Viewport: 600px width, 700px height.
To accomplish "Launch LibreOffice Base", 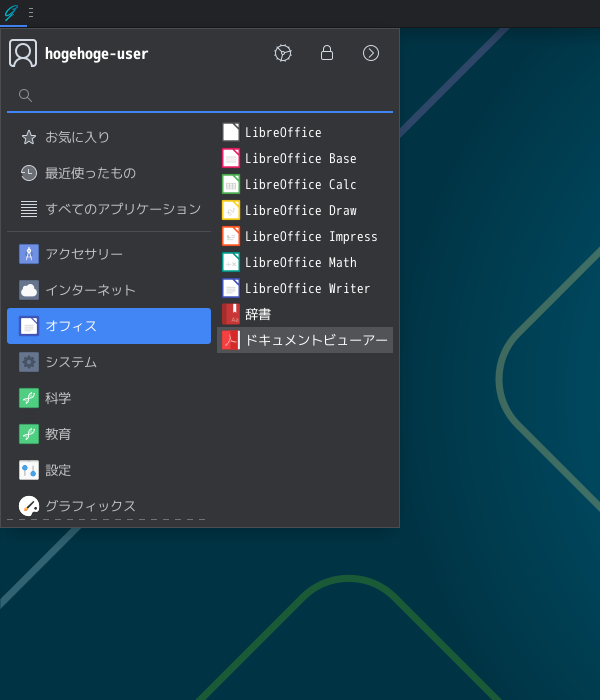I will tap(305, 158).
